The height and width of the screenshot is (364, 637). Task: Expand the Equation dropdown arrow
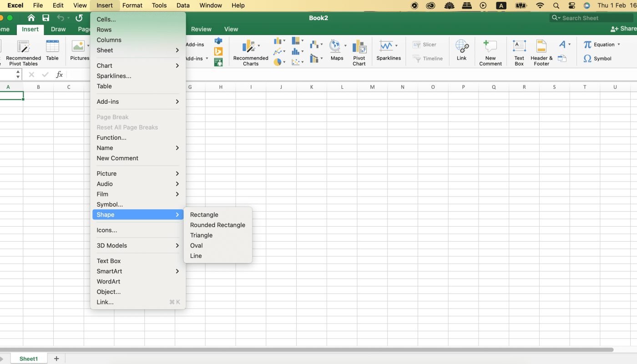[618, 45]
